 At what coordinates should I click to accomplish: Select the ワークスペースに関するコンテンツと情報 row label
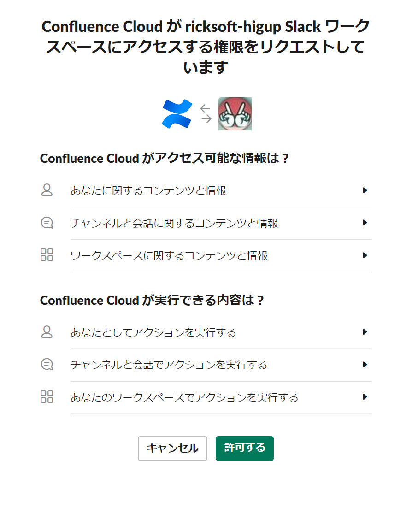(169, 255)
